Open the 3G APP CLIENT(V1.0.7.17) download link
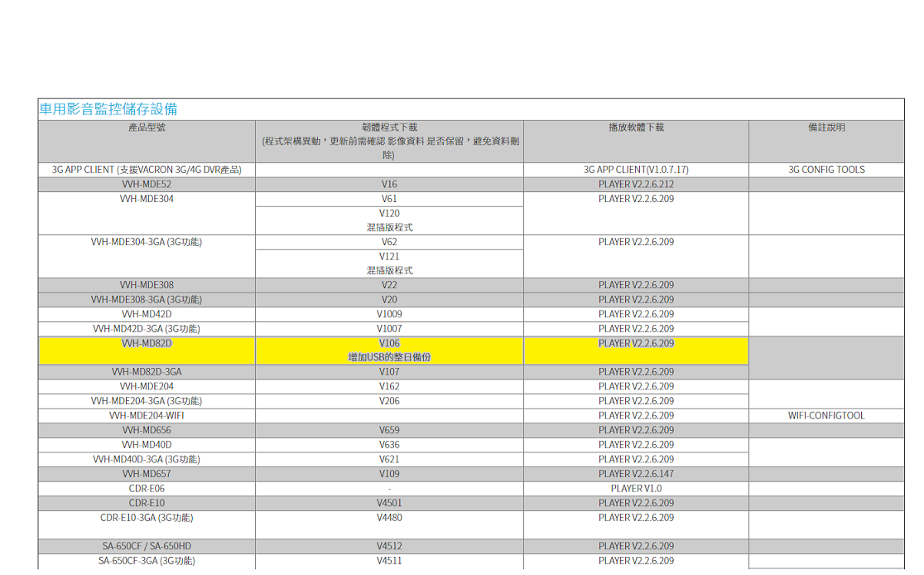 [636, 170]
